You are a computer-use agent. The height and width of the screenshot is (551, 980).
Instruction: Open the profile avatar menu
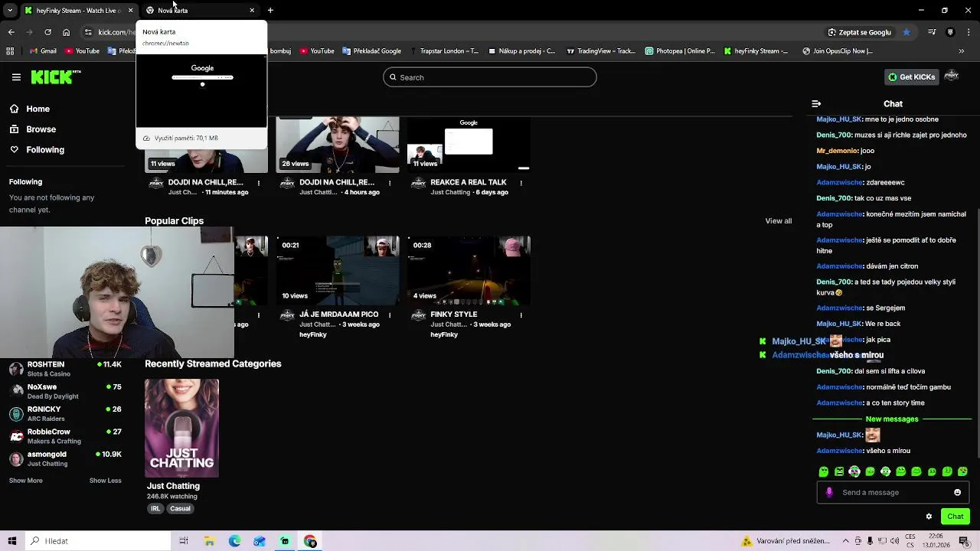952,77
